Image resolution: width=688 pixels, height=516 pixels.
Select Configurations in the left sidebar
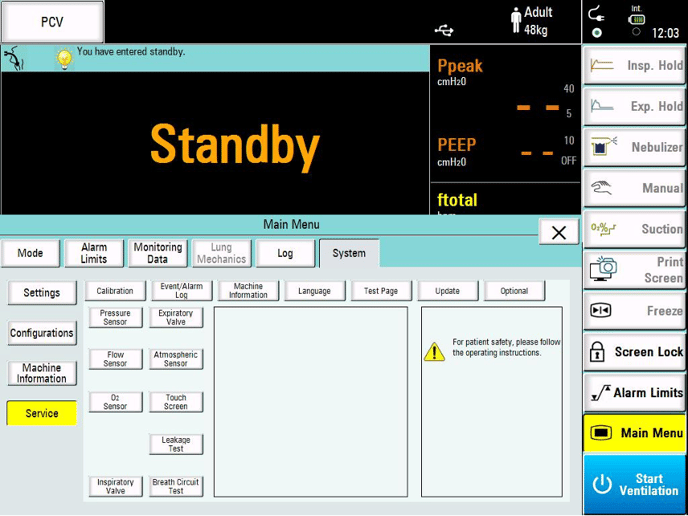pos(42,333)
